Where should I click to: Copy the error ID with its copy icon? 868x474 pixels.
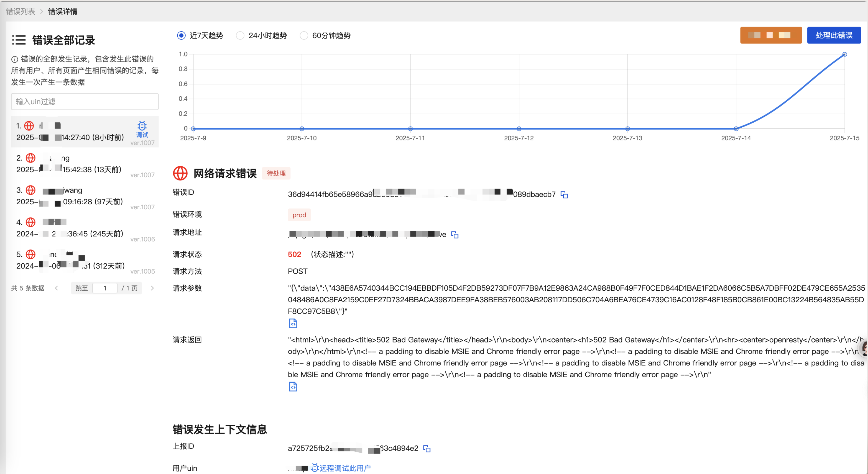pyautogui.click(x=564, y=195)
